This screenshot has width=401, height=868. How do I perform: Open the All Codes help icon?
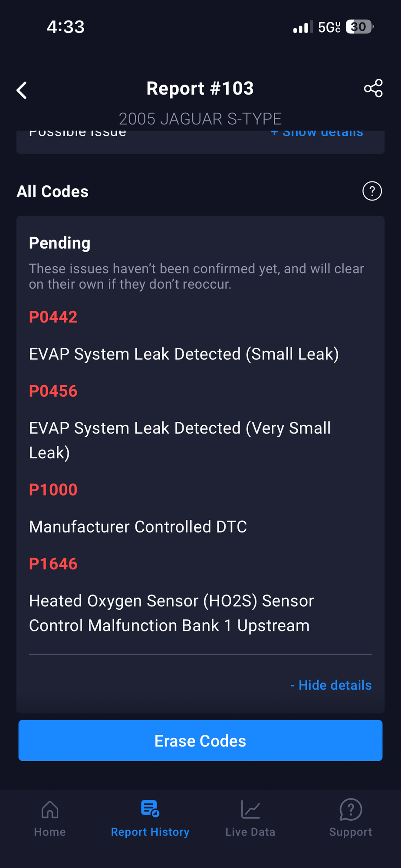click(x=372, y=191)
